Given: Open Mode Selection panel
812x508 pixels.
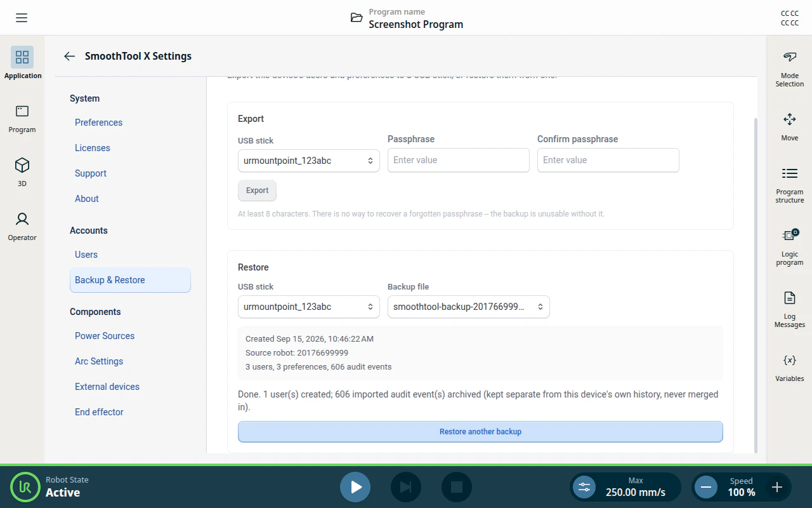Looking at the screenshot, I should pyautogui.click(x=789, y=69).
